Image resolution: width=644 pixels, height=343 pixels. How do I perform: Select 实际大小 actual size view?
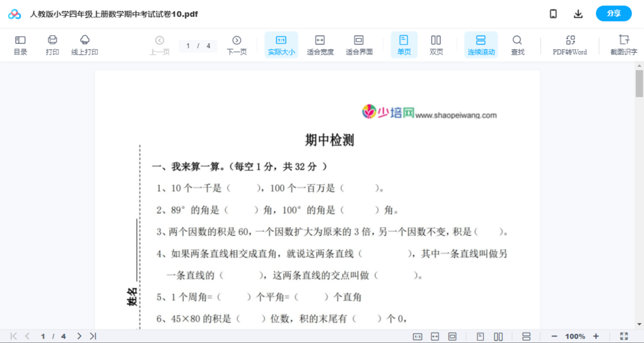click(281, 45)
